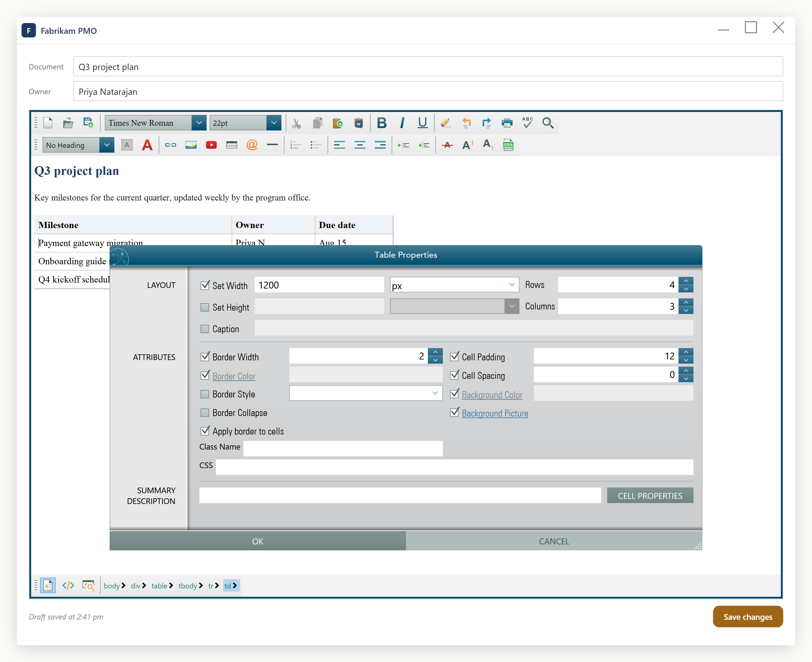Image resolution: width=812 pixels, height=662 pixels.
Task: Click OK in Table Properties
Action: (x=257, y=541)
